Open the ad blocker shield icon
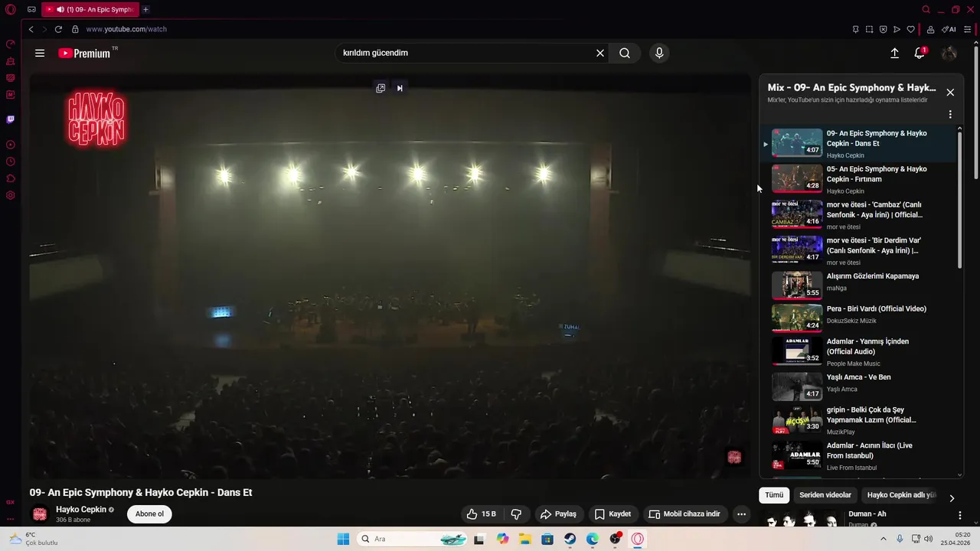980x551 pixels. point(883,29)
